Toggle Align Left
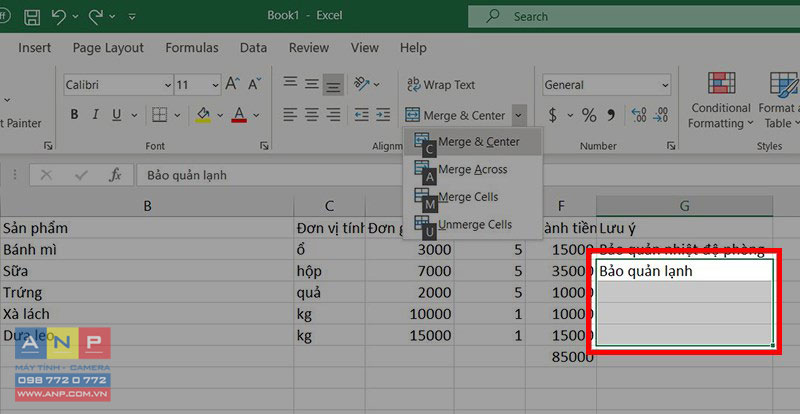 (290, 115)
